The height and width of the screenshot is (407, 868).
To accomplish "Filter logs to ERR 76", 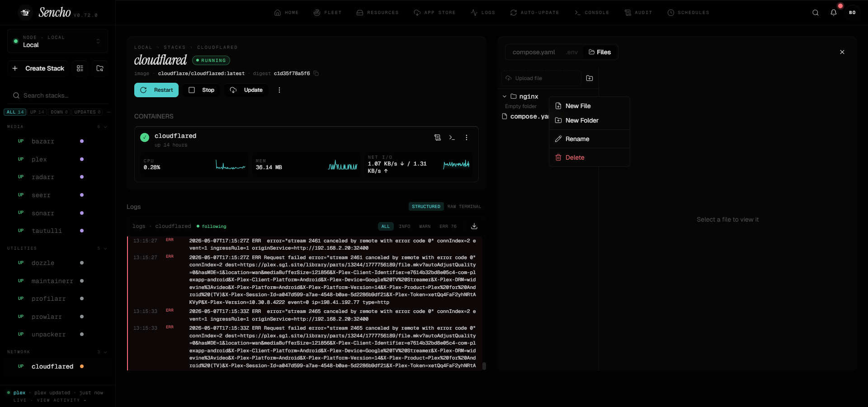I will click(x=448, y=227).
